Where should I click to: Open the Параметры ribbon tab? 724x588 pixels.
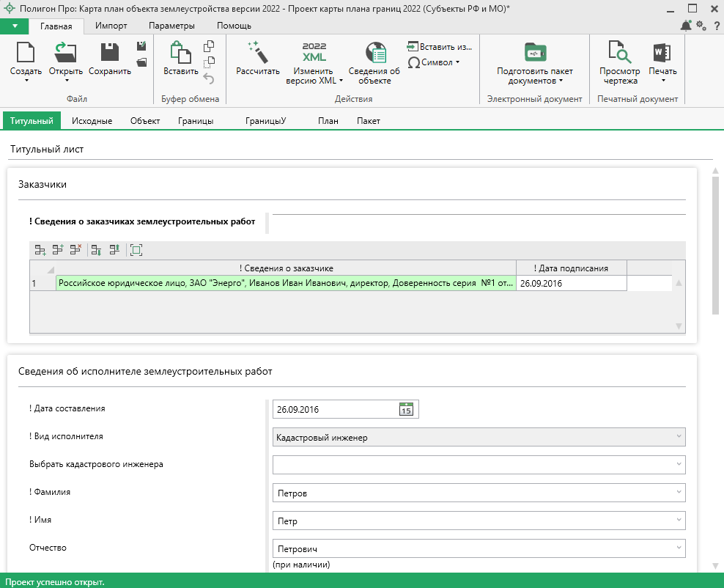pyautogui.click(x=171, y=26)
